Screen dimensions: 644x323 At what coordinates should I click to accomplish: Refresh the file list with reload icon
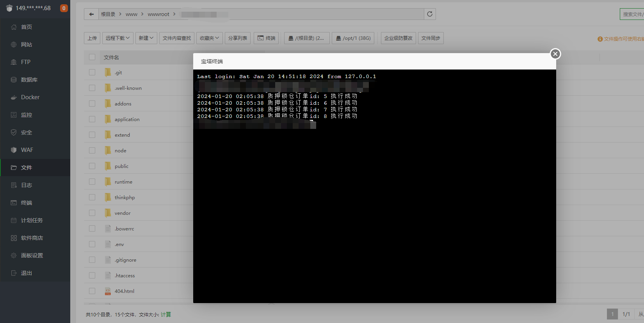pos(430,14)
